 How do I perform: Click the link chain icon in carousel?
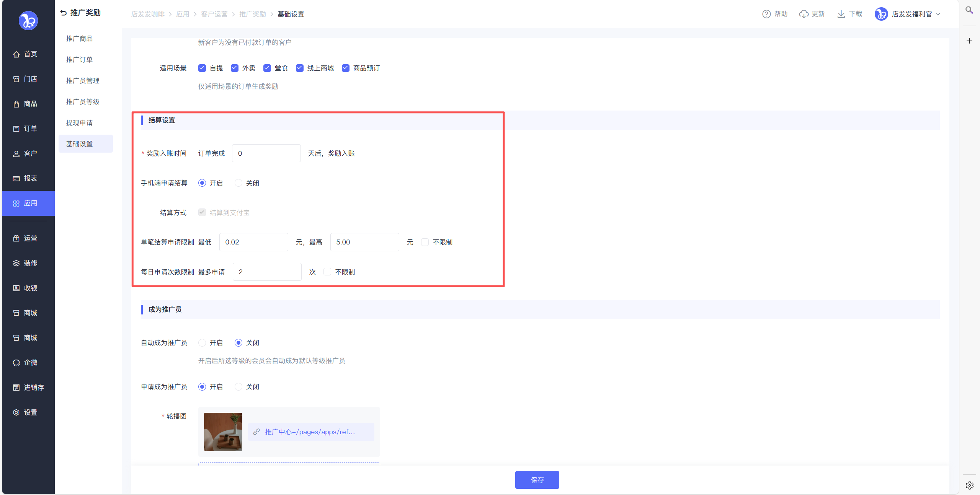pyautogui.click(x=256, y=432)
